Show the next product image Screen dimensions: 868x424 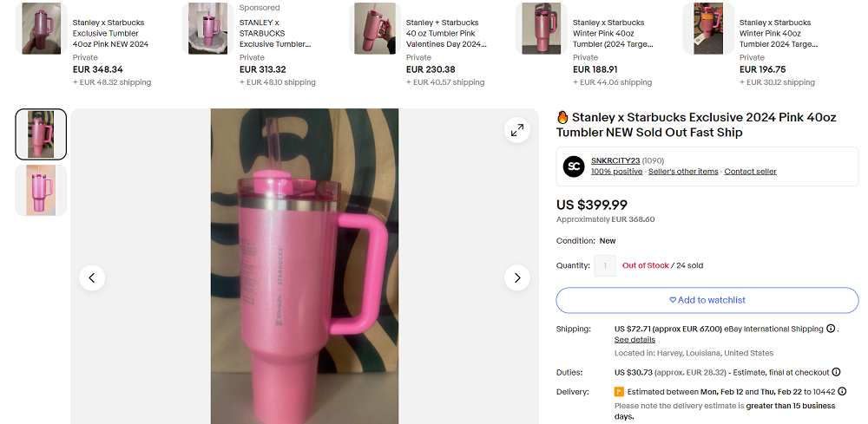[x=517, y=277]
